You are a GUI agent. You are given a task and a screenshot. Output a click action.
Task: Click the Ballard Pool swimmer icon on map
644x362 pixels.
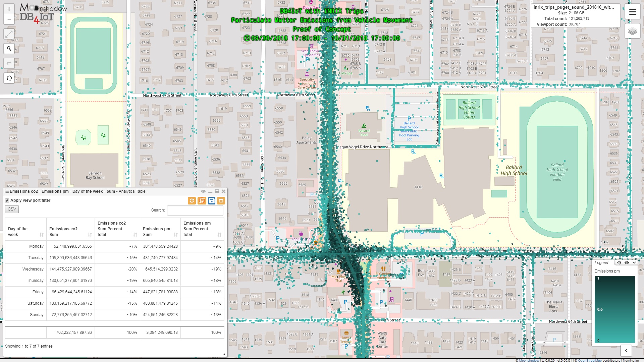pyautogui.click(x=364, y=126)
